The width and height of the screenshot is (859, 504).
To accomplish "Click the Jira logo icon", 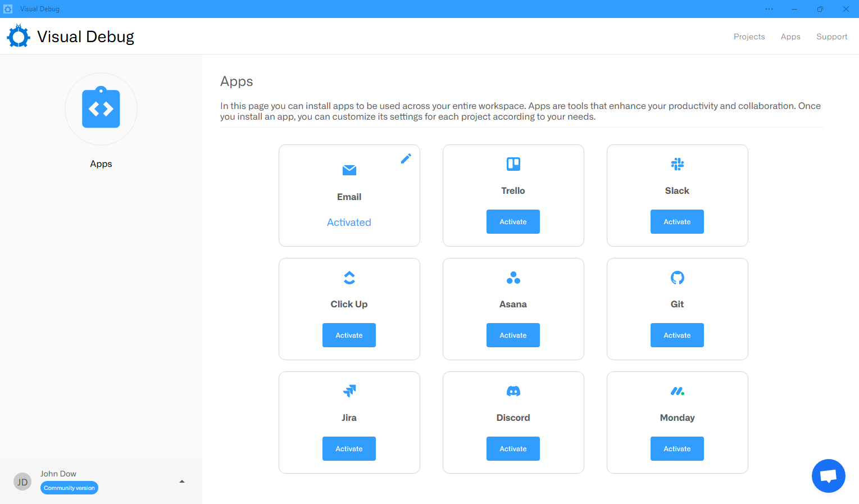I will click(349, 391).
